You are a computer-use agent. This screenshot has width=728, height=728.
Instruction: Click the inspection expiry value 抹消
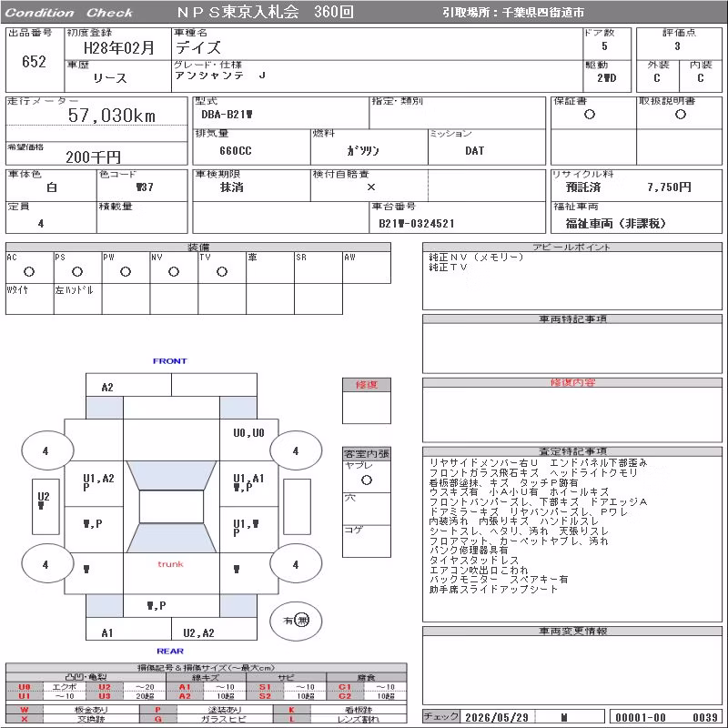coord(232,187)
